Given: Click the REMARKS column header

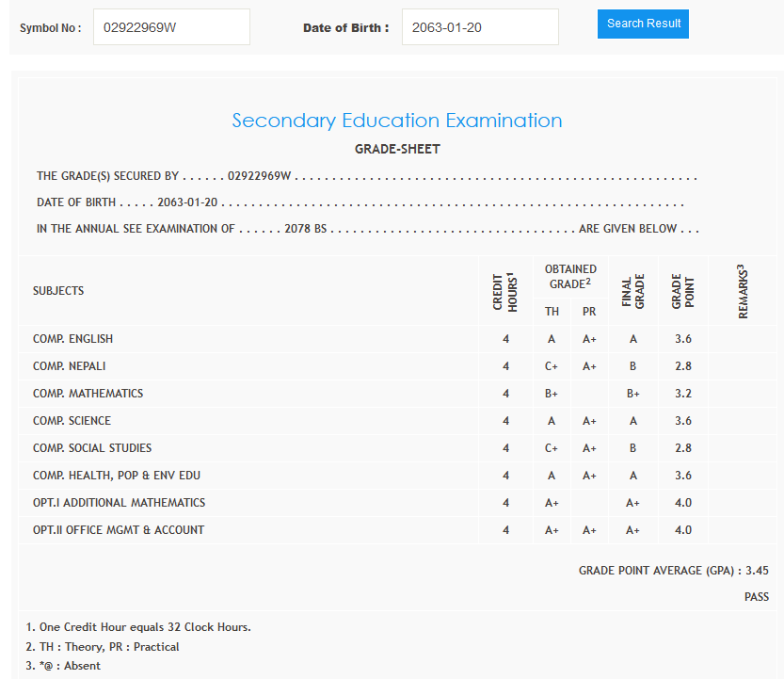Looking at the screenshot, I should (744, 292).
